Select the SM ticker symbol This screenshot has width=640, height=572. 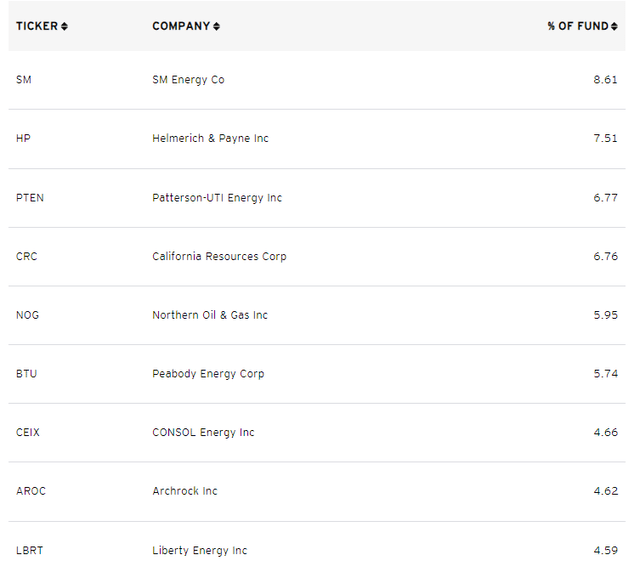[24, 80]
